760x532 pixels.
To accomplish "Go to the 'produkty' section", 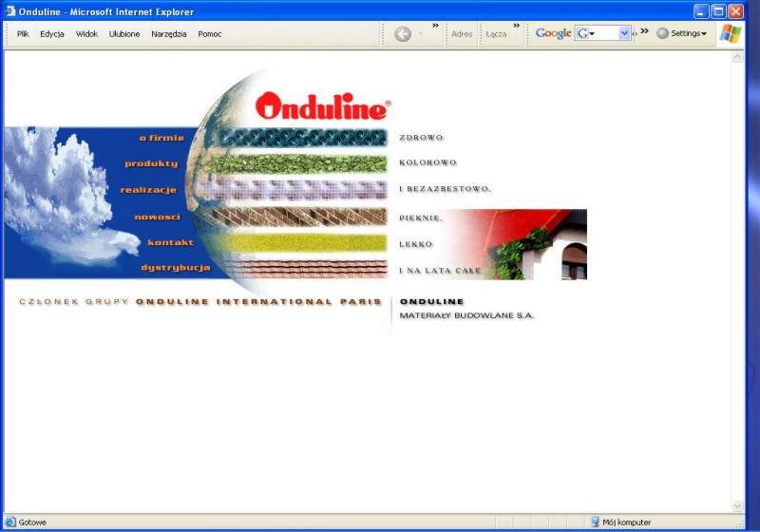I will [x=151, y=163].
